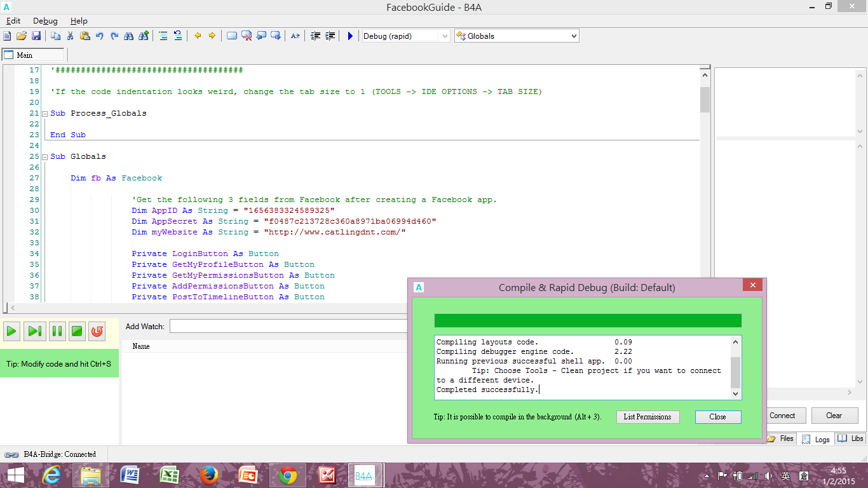Navigate forward with the yellow right arrow

click(212, 36)
